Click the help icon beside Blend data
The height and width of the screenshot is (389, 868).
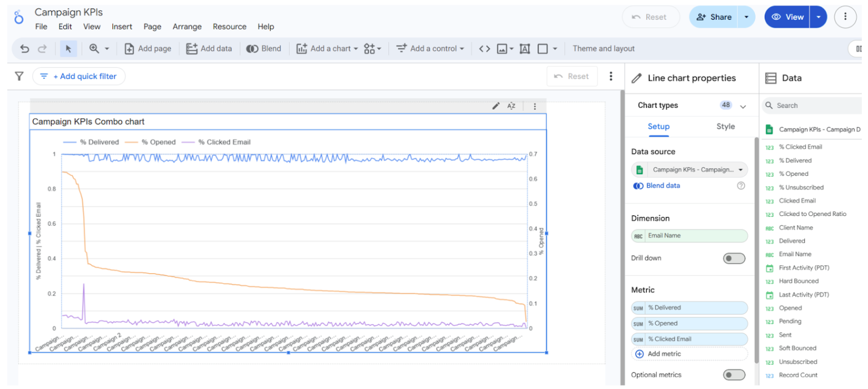click(x=741, y=185)
